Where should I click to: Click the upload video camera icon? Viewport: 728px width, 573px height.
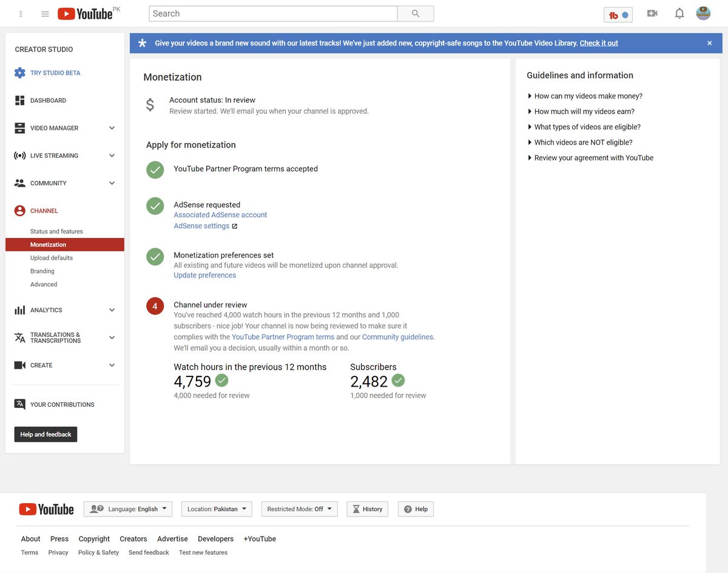[x=652, y=13]
